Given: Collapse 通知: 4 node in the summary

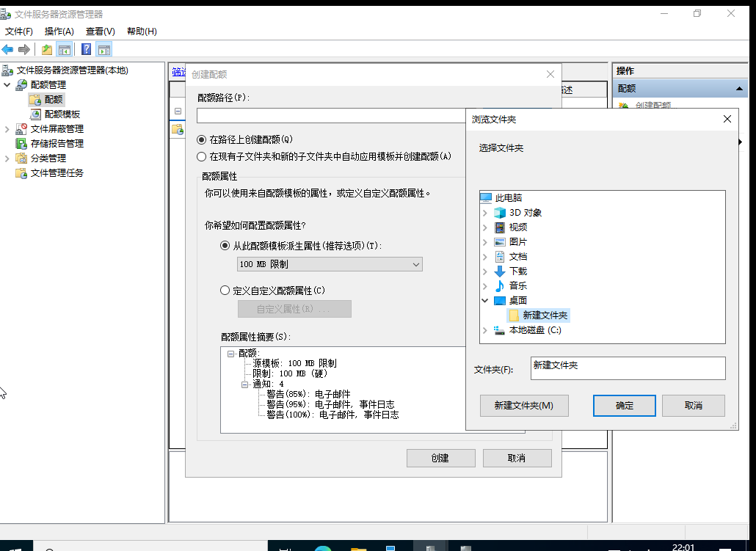Looking at the screenshot, I should [x=245, y=384].
